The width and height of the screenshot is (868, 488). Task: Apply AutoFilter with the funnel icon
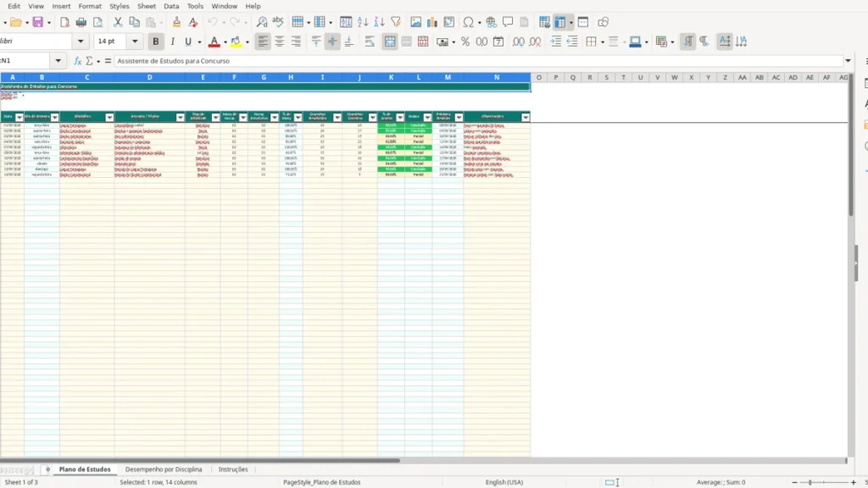coord(396,22)
